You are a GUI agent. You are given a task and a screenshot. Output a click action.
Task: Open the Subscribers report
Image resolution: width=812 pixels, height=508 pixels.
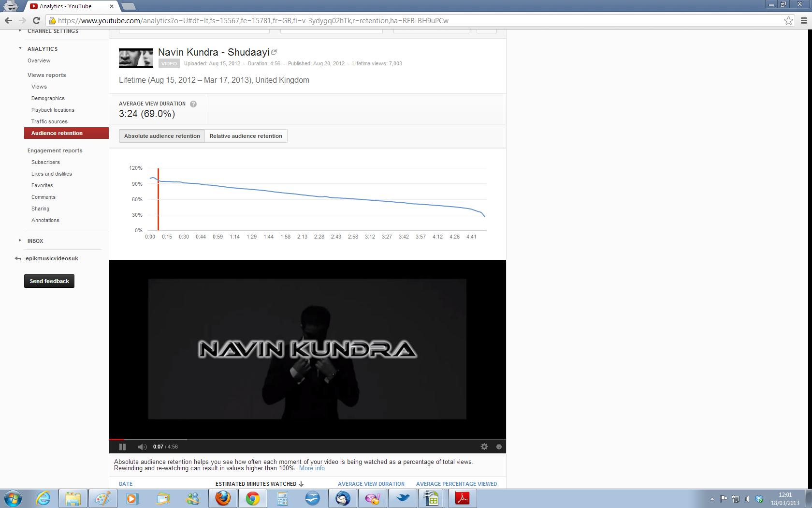[x=45, y=162]
